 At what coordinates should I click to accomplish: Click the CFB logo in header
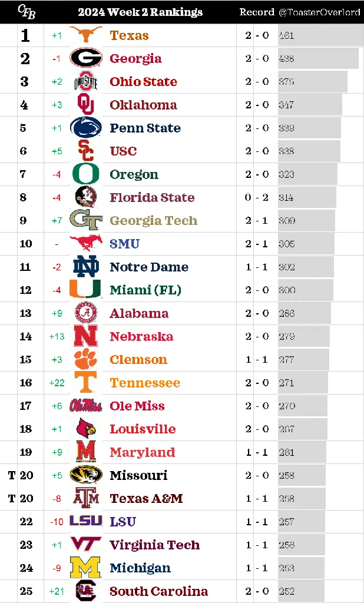point(27,12)
